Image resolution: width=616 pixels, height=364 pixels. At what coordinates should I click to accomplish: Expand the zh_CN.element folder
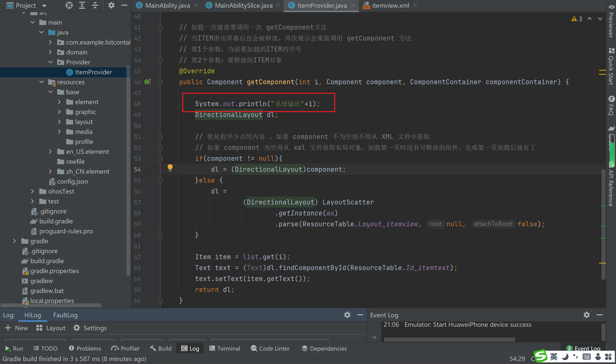[x=51, y=171]
